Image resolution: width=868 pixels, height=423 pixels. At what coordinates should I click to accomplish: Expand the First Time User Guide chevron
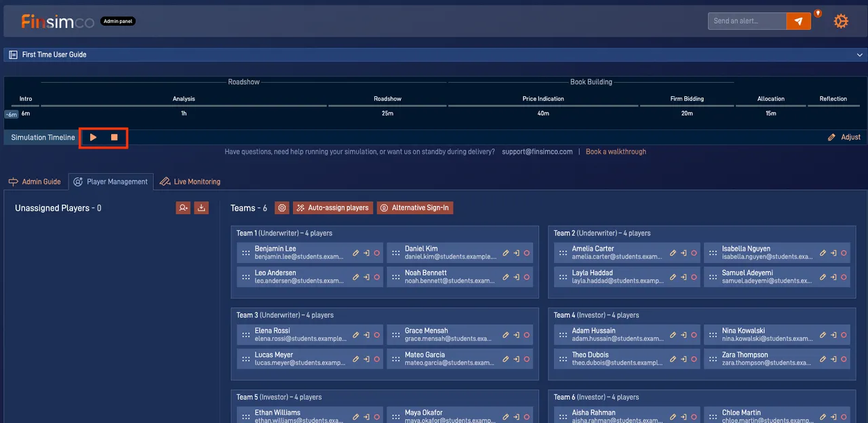point(859,54)
